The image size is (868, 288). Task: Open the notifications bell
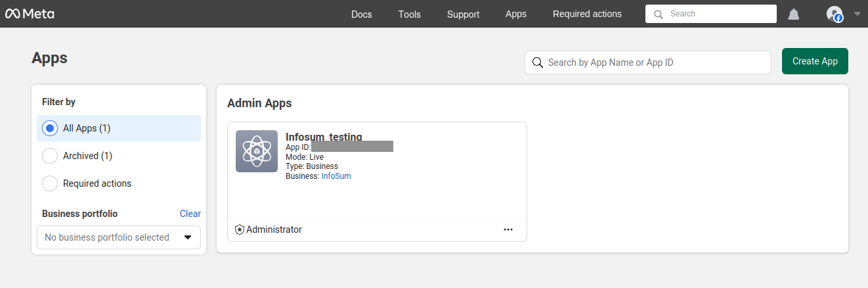(794, 14)
